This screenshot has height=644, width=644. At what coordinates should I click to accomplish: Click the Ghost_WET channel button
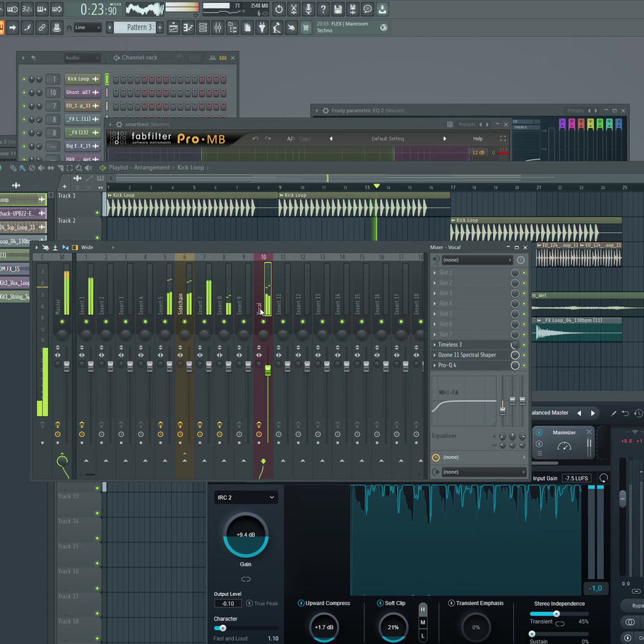(x=82, y=93)
